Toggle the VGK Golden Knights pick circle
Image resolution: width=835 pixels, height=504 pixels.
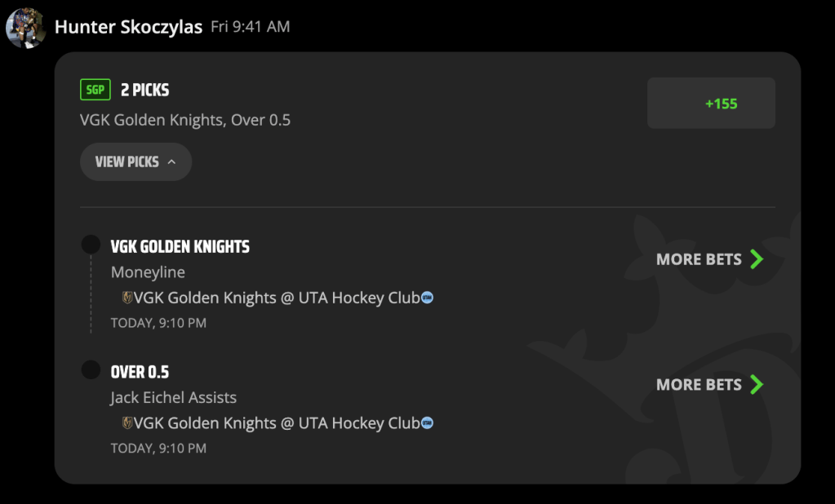click(x=91, y=245)
